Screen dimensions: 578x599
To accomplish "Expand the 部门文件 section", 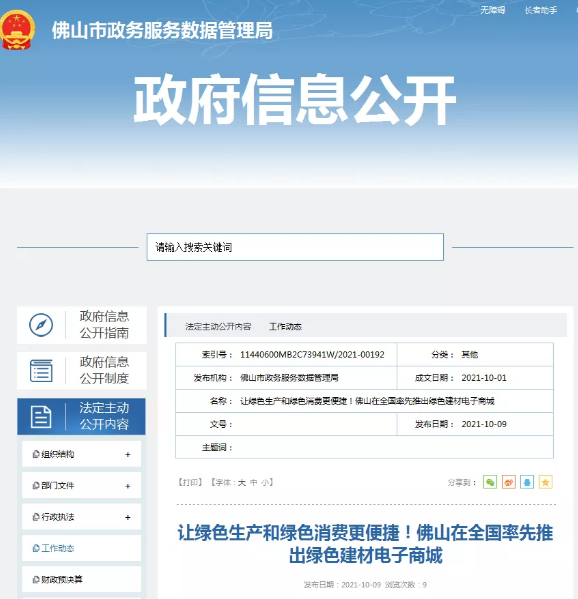I will tap(128, 486).
